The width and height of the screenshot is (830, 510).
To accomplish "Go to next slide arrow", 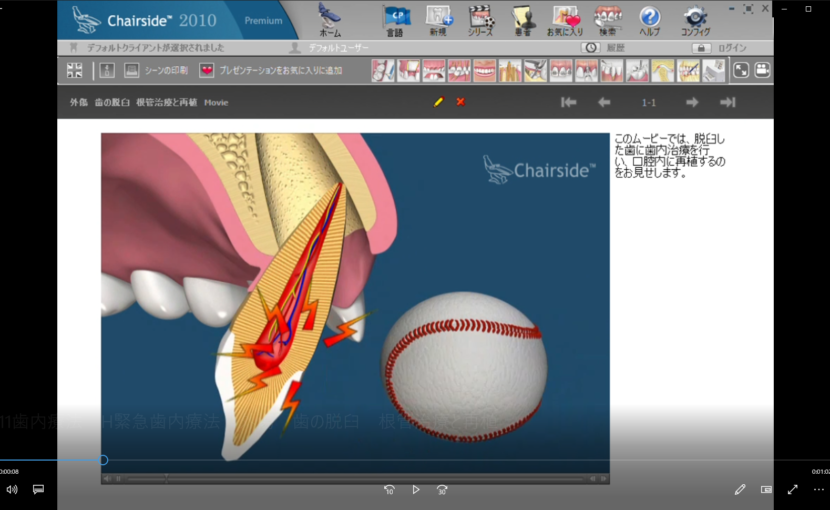I will (692, 102).
